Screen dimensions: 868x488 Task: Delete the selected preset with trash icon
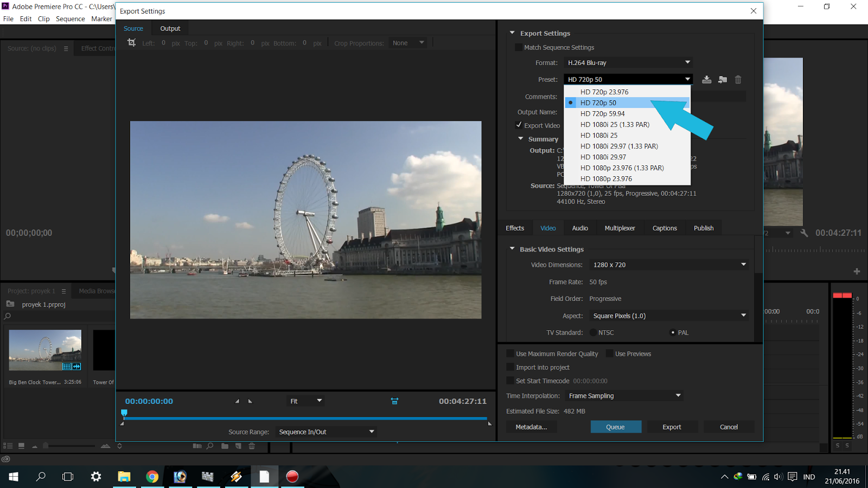pyautogui.click(x=738, y=80)
